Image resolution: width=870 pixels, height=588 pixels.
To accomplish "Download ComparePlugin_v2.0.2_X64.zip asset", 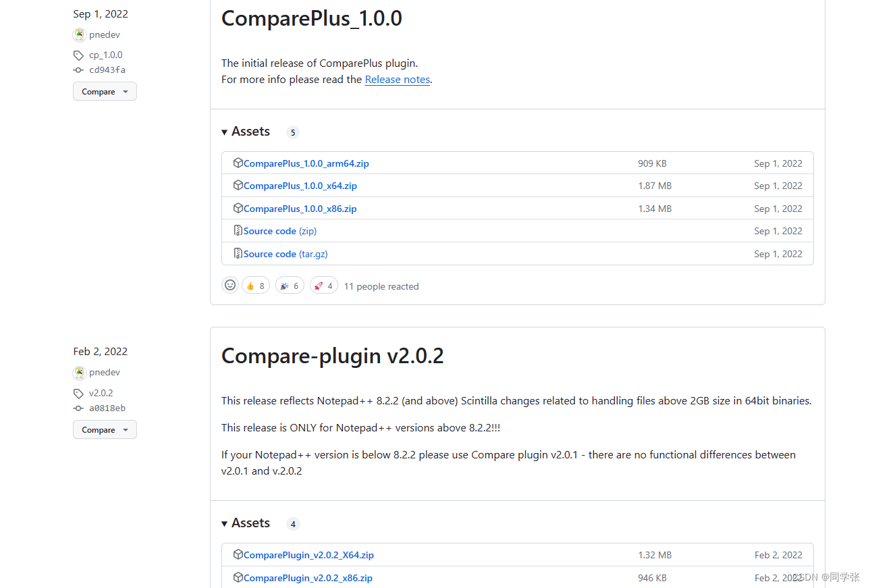I will [x=308, y=554].
